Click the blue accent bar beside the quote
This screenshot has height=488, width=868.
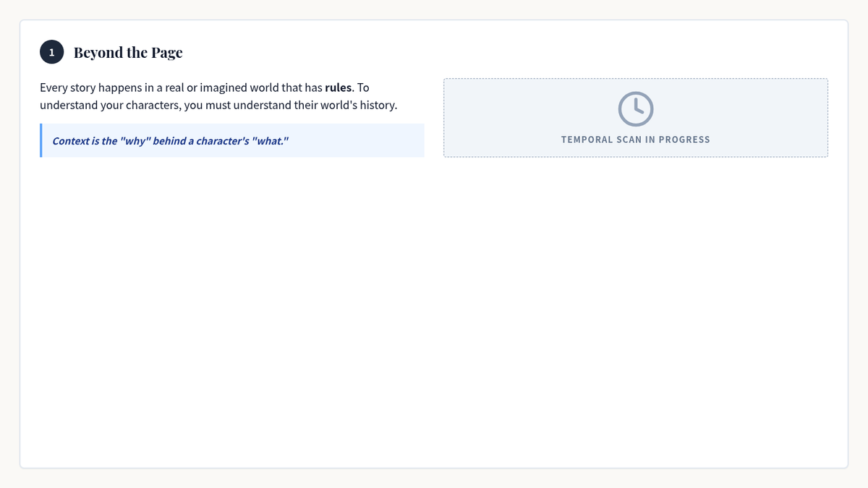click(x=41, y=140)
